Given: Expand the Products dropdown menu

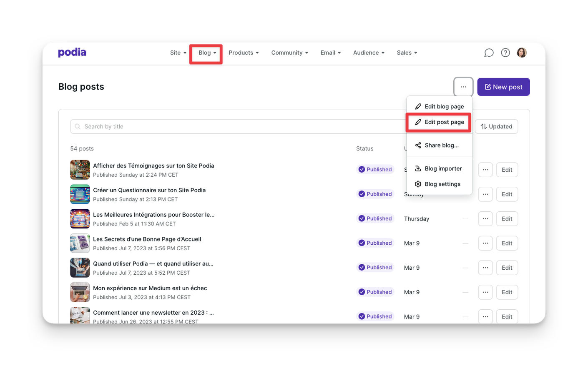Looking at the screenshot, I should (244, 53).
